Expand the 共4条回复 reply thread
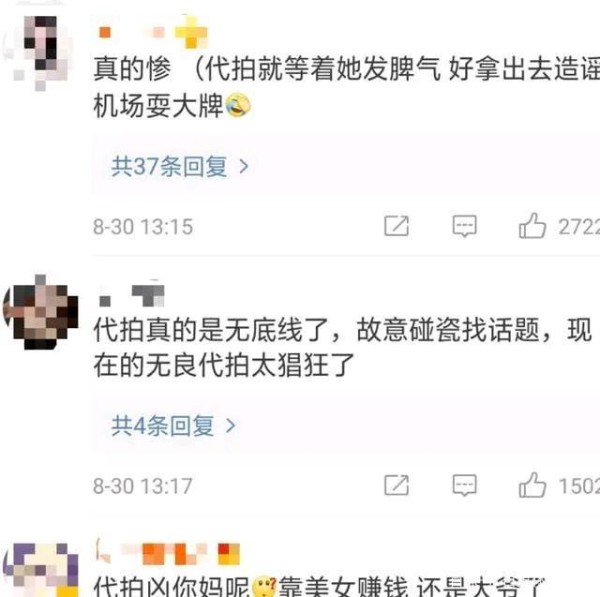 [x=173, y=426]
